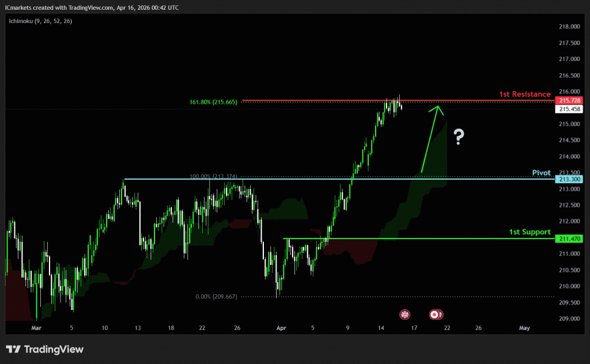Image resolution: width=590 pixels, height=364 pixels.
Task: Click the 100.00% Fibonacci level label
Action: click(x=213, y=176)
